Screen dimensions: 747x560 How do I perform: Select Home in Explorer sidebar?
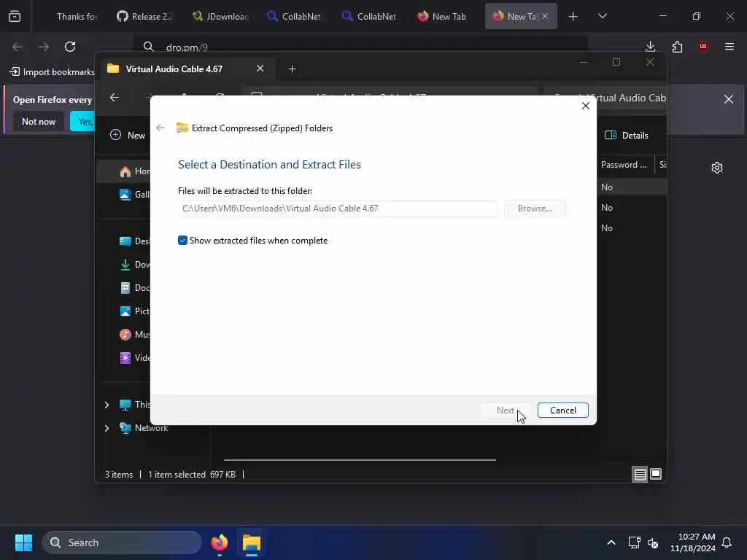[135, 171]
